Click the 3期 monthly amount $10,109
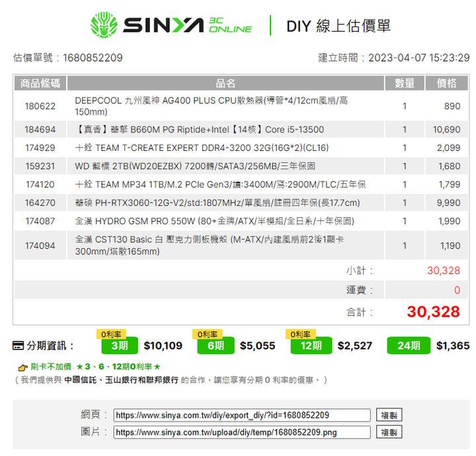 163,345
